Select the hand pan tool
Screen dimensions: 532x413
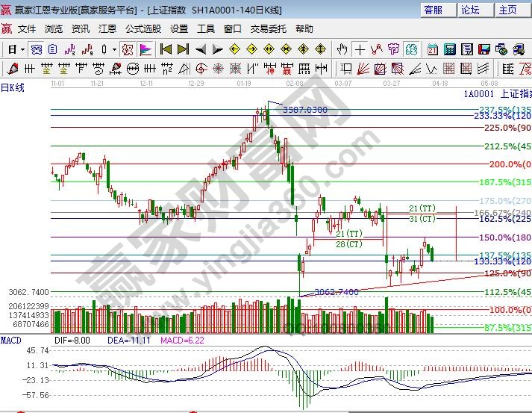pos(342,49)
